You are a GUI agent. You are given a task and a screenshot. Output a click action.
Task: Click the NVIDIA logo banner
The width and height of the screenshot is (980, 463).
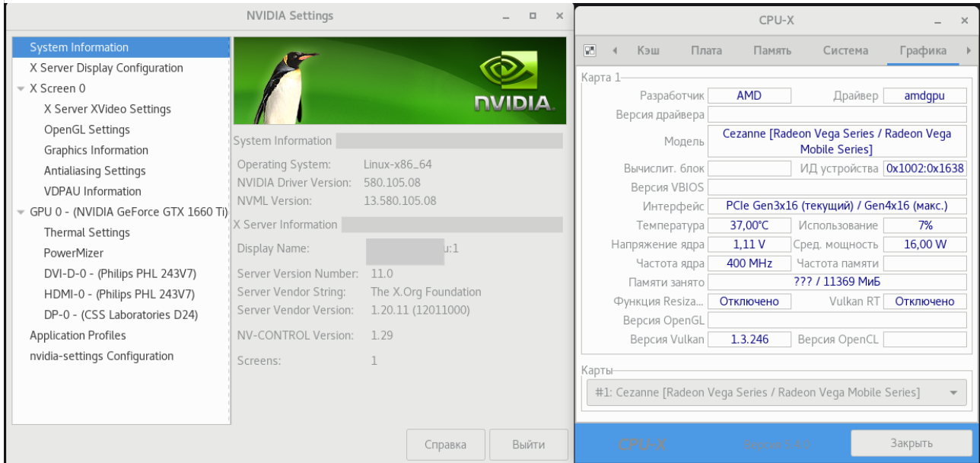399,81
